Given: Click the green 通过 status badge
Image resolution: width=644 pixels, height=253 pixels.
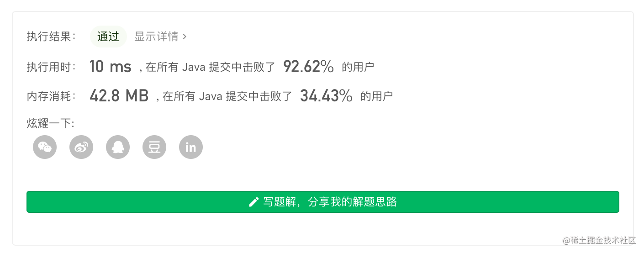Looking at the screenshot, I should tap(108, 37).
